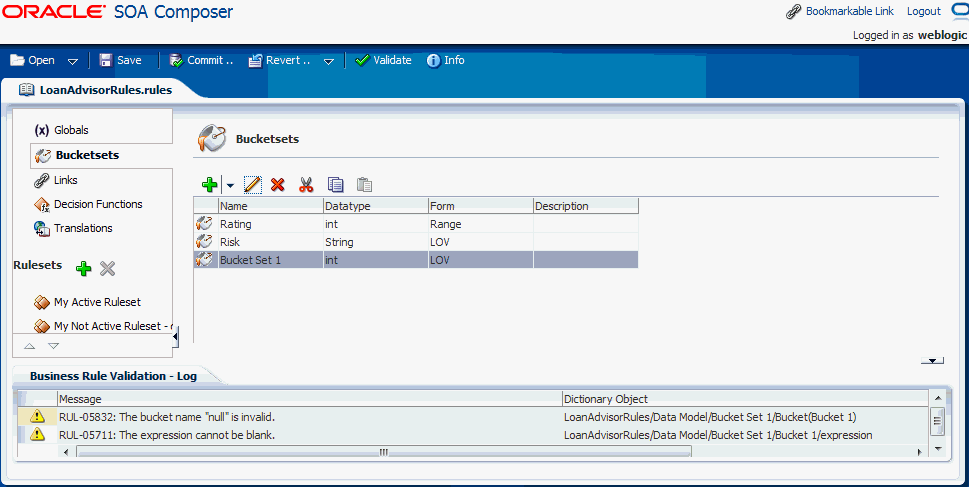Delete ruleset with gray X icon
This screenshot has height=487, width=969.
click(108, 268)
